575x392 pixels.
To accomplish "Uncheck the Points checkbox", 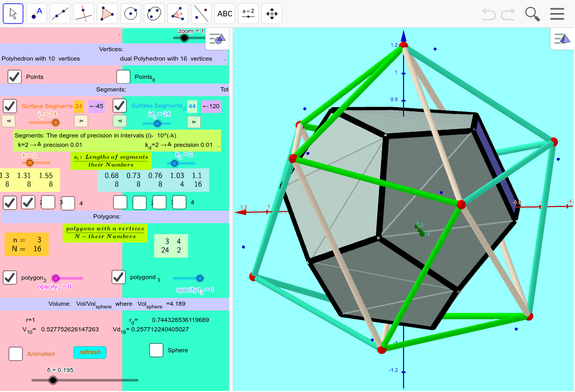I will (13, 76).
